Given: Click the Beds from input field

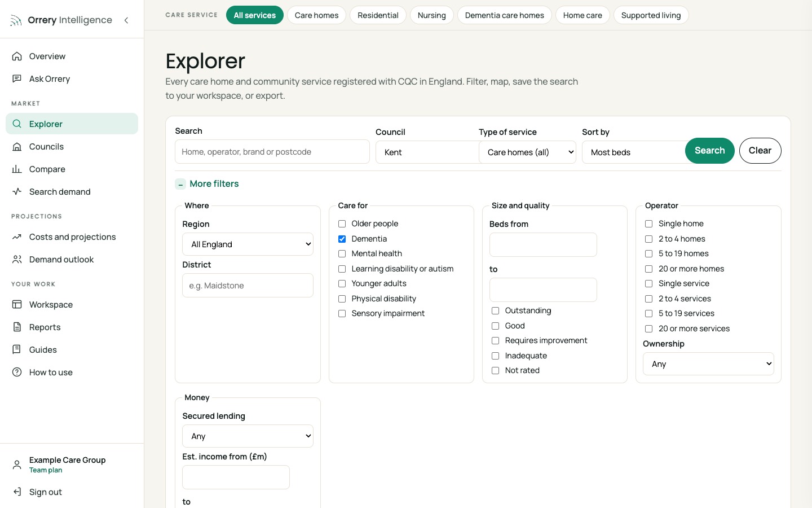Looking at the screenshot, I should 543,245.
